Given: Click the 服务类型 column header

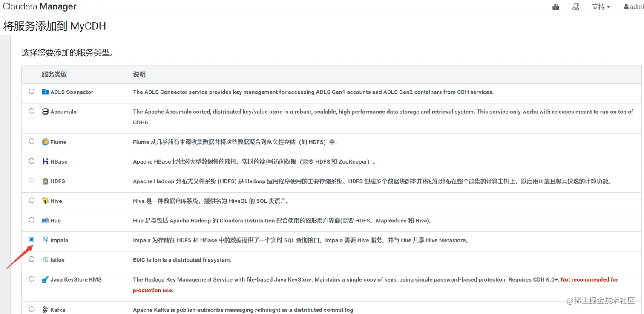Looking at the screenshot, I should point(54,74).
